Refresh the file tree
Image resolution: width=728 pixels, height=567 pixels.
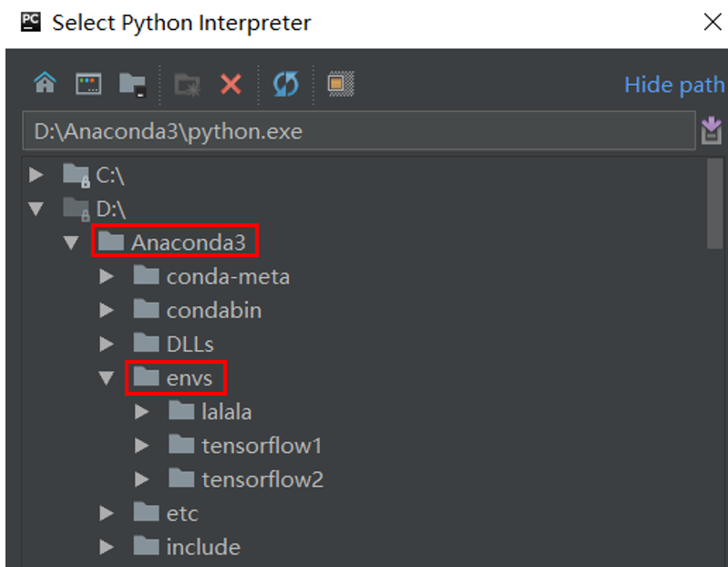click(286, 84)
